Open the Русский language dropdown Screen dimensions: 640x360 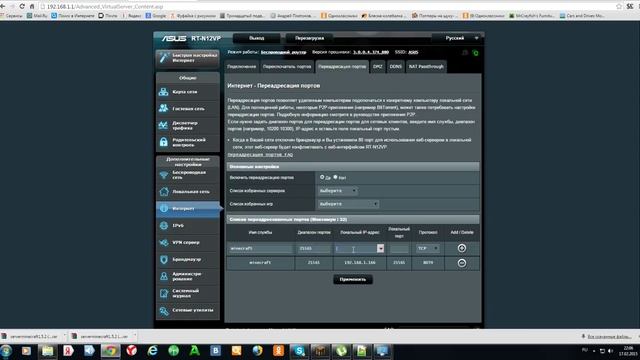[459, 38]
